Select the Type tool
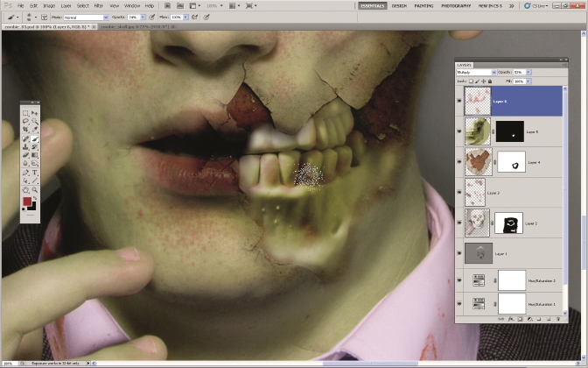 point(35,173)
